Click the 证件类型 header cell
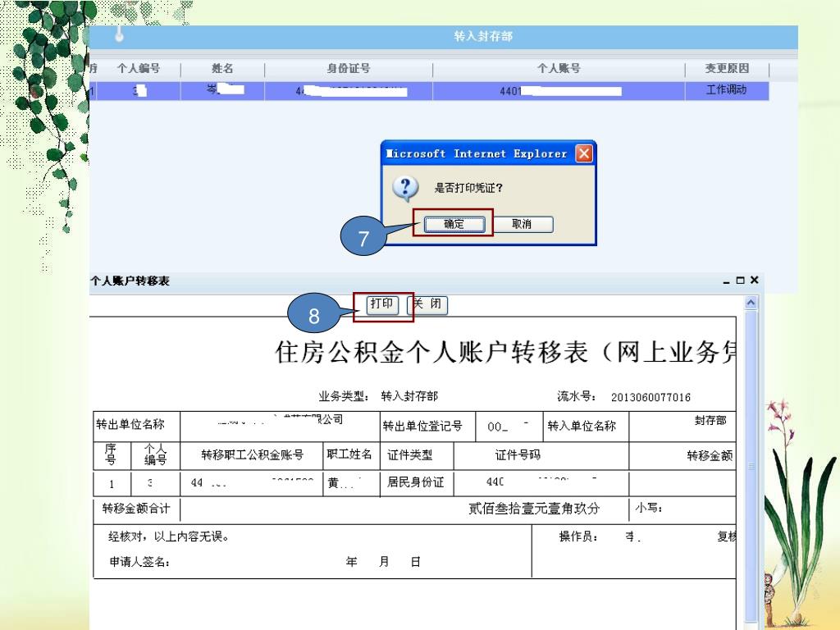 [x=416, y=456]
